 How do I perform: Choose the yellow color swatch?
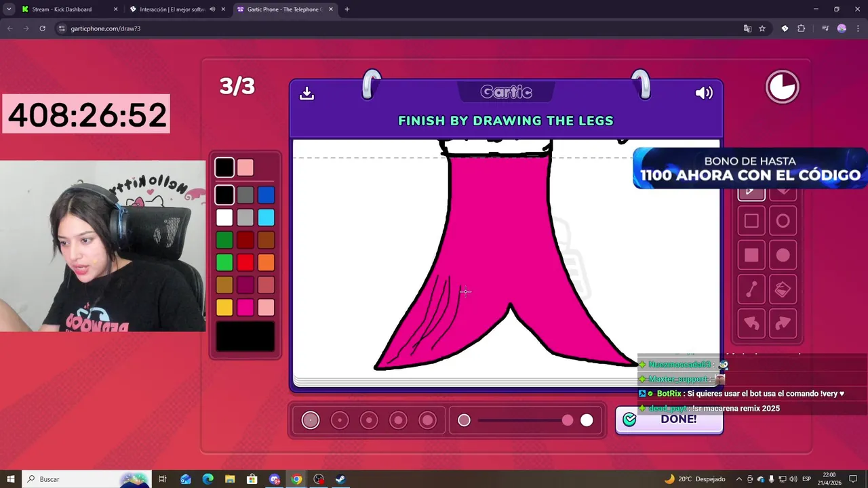[224, 308]
